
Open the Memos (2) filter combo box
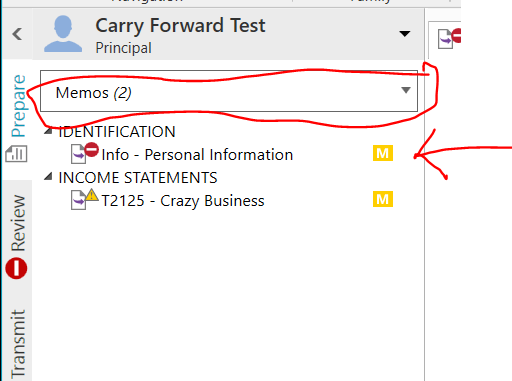(229, 91)
